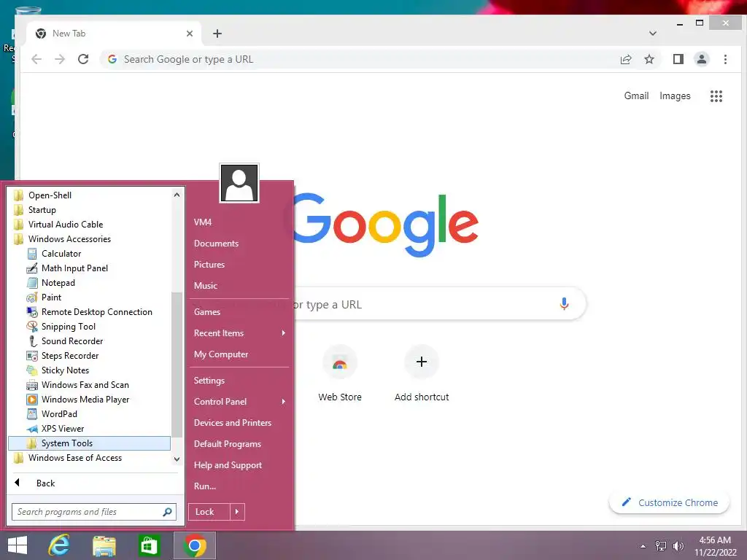Open File Explorer from the taskbar
This screenshot has width=747, height=560.
[x=104, y=545]
